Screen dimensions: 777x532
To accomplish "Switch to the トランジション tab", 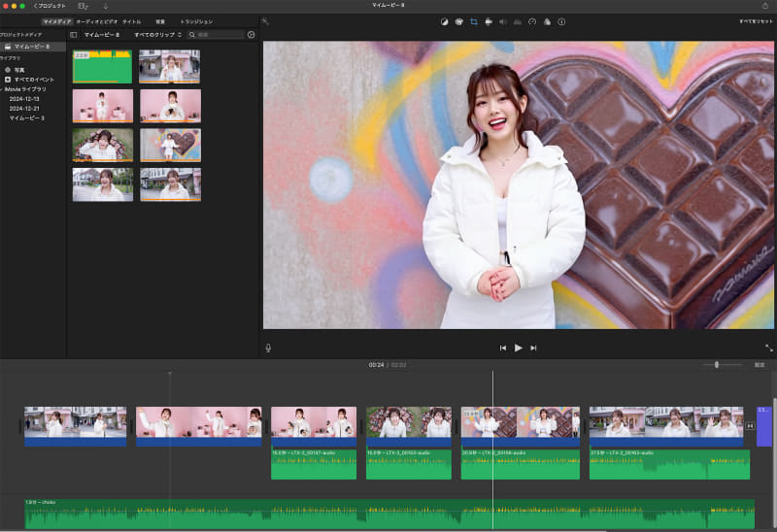I will tap(196, 21).
